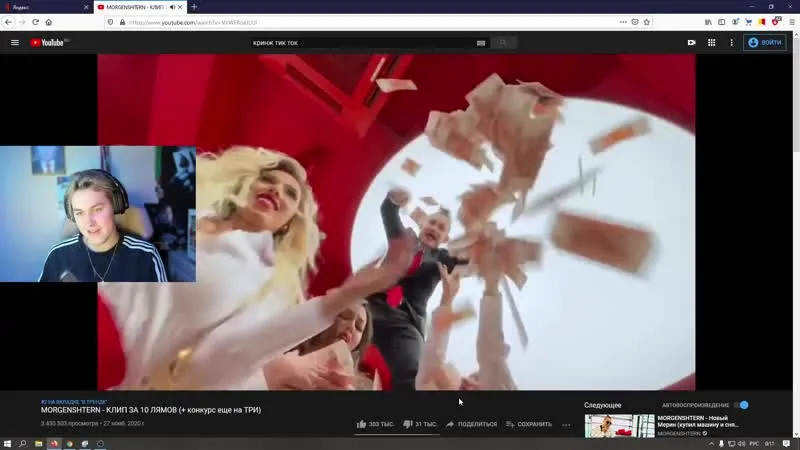Image resolution: width=800 pixels, height=450 pixels.
Task: Open more actions ellipsis below video
Action: (x=566, y=424)
